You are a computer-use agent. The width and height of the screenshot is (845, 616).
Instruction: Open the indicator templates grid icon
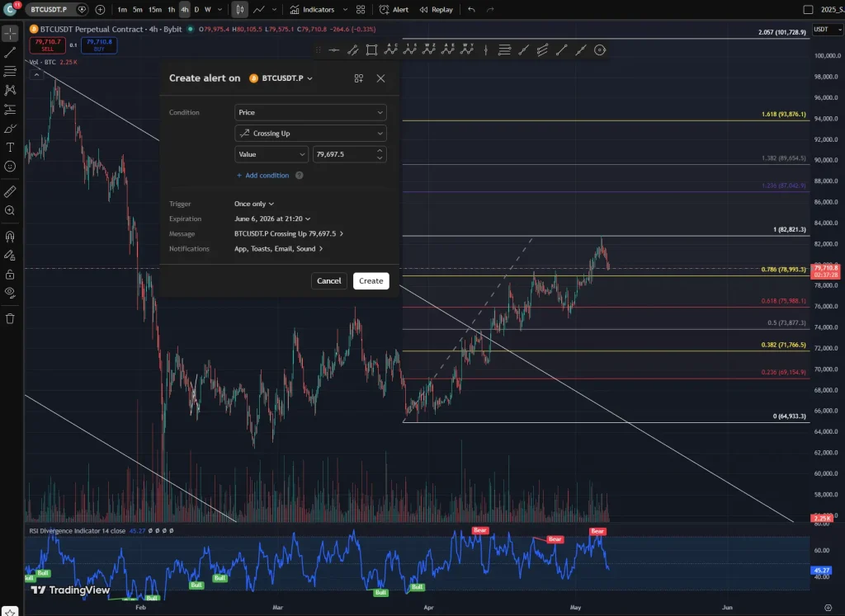pyautogui.click(x=361, y=10)
